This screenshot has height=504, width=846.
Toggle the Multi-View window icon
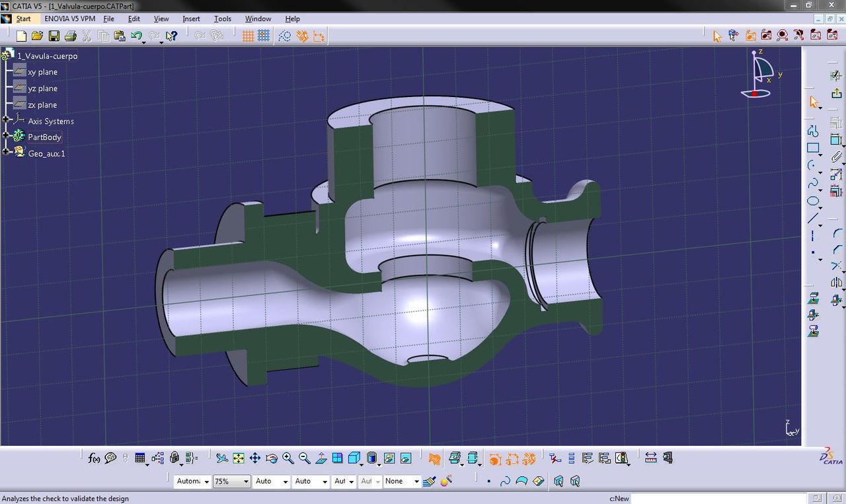tap(338, 458)
